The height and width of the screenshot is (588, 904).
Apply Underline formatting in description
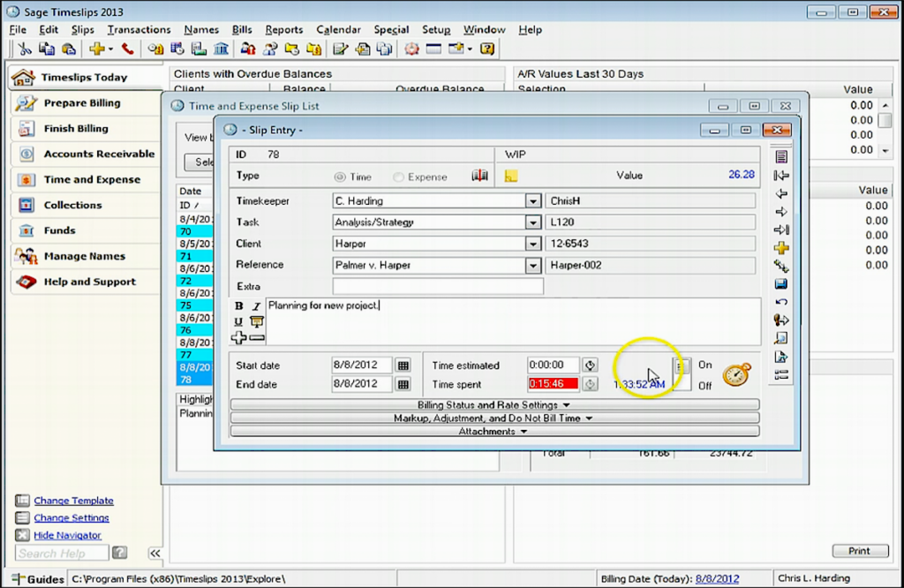coord(238,321)
